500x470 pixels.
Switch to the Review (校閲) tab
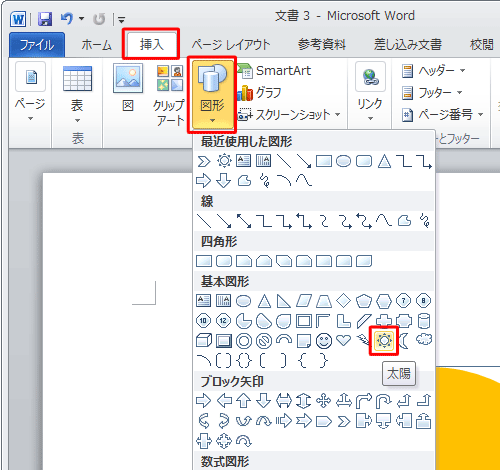(482, 45)
